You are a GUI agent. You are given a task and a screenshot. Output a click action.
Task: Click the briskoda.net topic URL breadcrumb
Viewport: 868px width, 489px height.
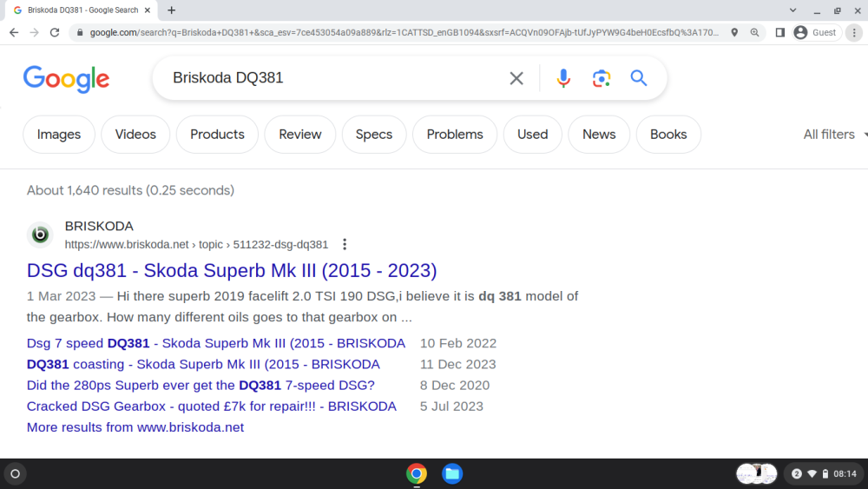[x=196, y=244]
